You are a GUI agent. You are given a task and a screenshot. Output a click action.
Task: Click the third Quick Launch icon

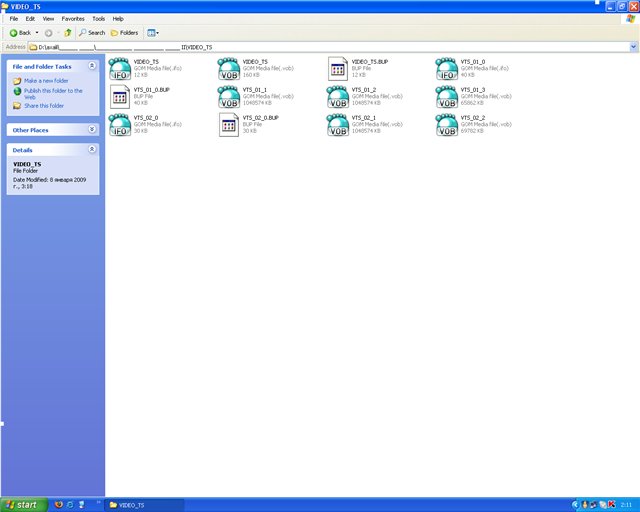(82, 505)
